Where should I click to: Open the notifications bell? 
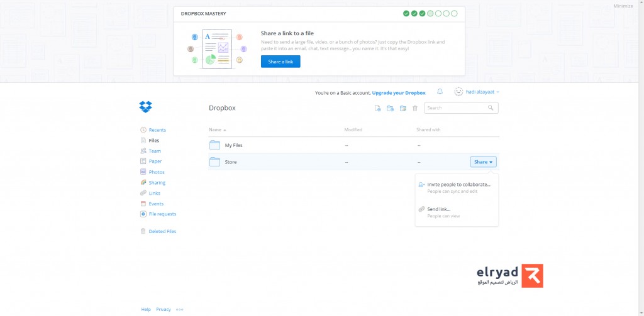pyautogui.click(x=440, y=92)
